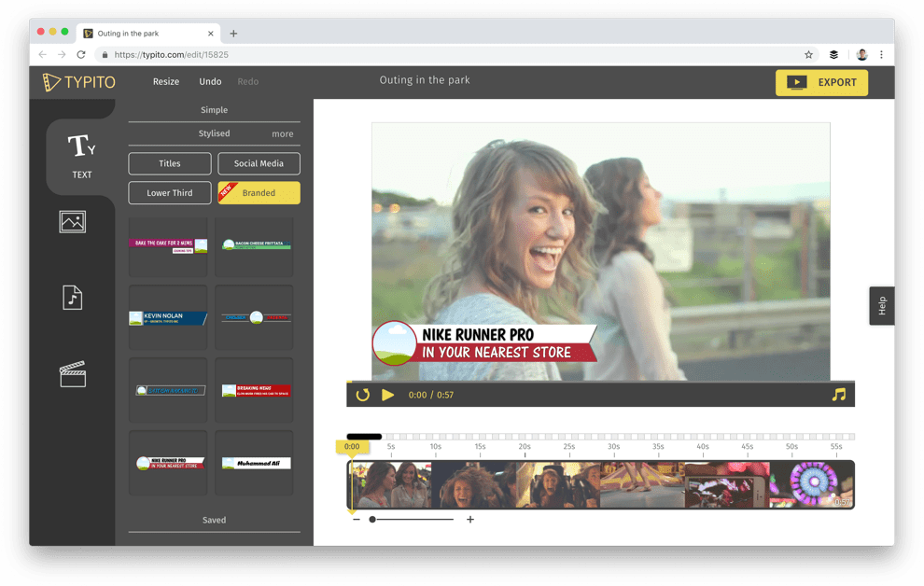Select the Lower Third category

170,193
